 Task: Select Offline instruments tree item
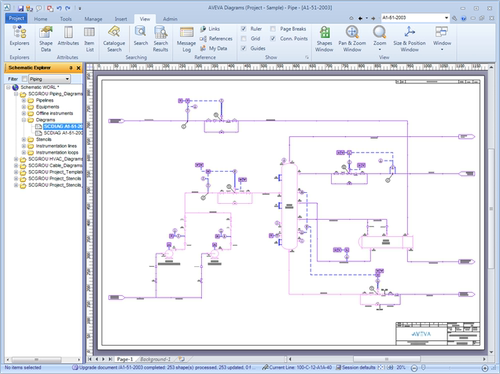click(x=54, y=113)
